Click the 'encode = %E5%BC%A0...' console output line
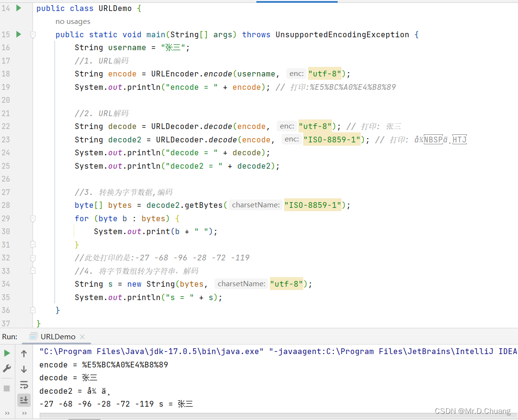The width and height of the screenshot is (518, 420). click(x=104, y=365)
